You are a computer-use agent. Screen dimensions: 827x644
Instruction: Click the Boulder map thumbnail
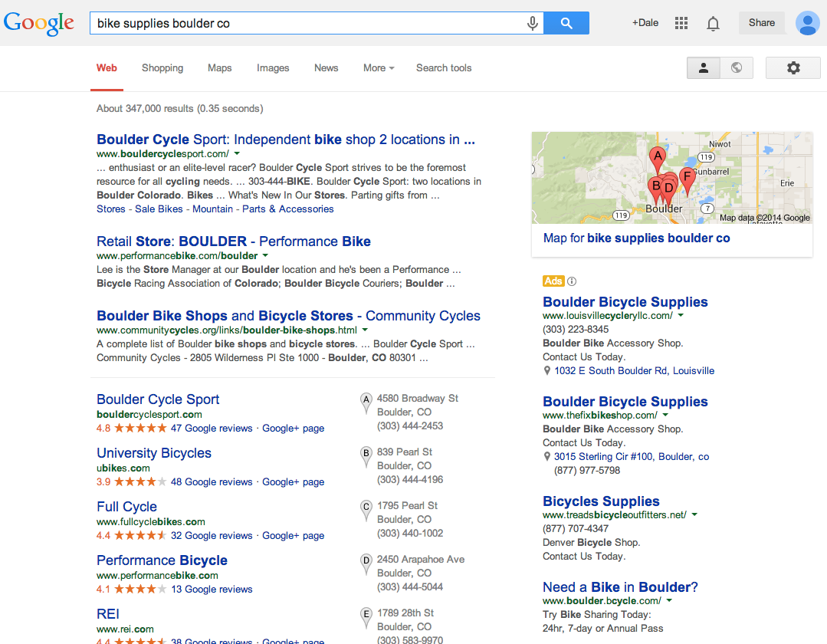pyautogui.click(x=672, y=178)
